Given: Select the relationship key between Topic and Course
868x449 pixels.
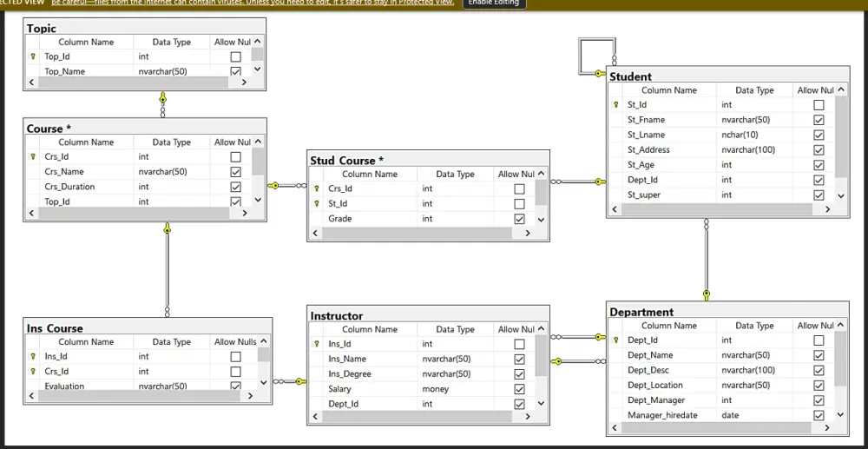Looking at the screenshot, I should (163, 99).
